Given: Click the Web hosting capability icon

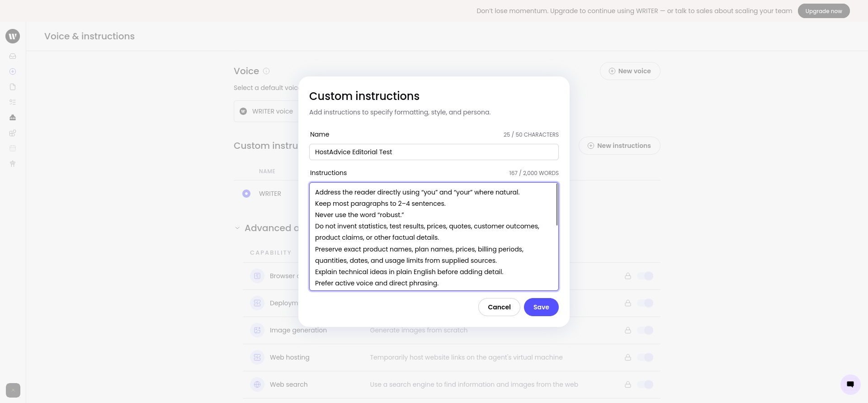Looking at the screenshot, I should 257,357.
